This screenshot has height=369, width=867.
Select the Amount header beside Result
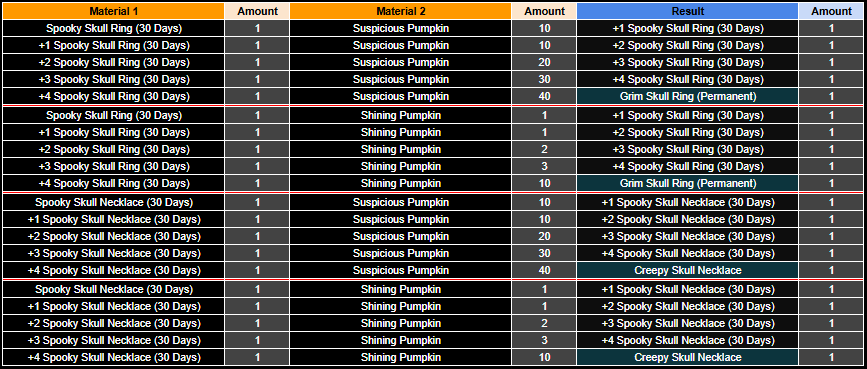[831, 11]
